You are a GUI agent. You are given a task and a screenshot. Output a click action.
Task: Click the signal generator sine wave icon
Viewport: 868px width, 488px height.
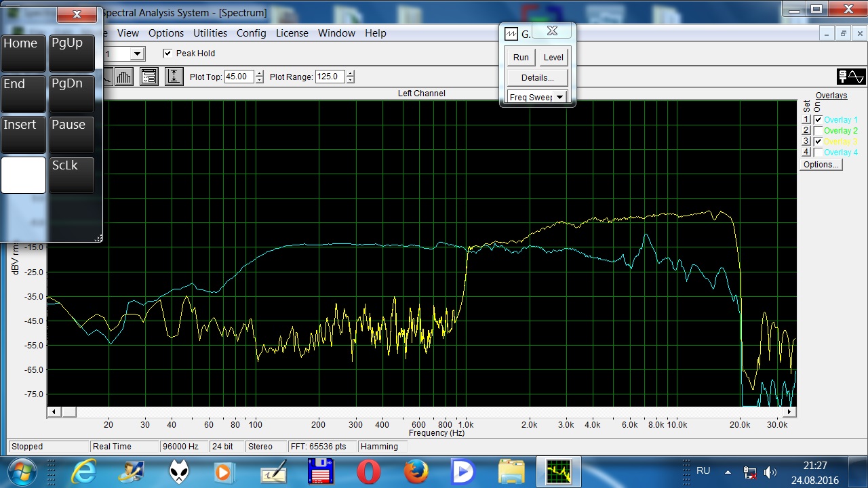point(851,77)
